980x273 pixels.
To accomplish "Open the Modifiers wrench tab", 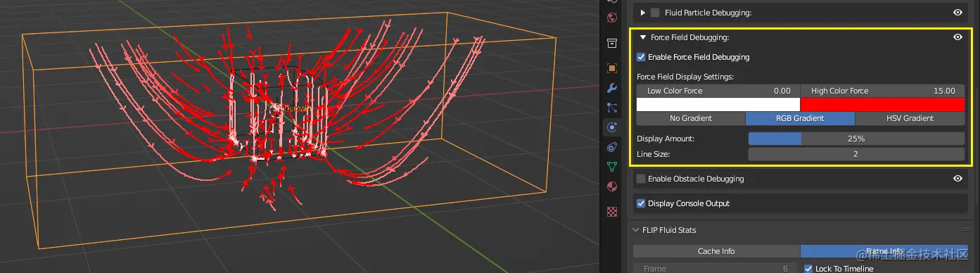I will tap(611, 88).
